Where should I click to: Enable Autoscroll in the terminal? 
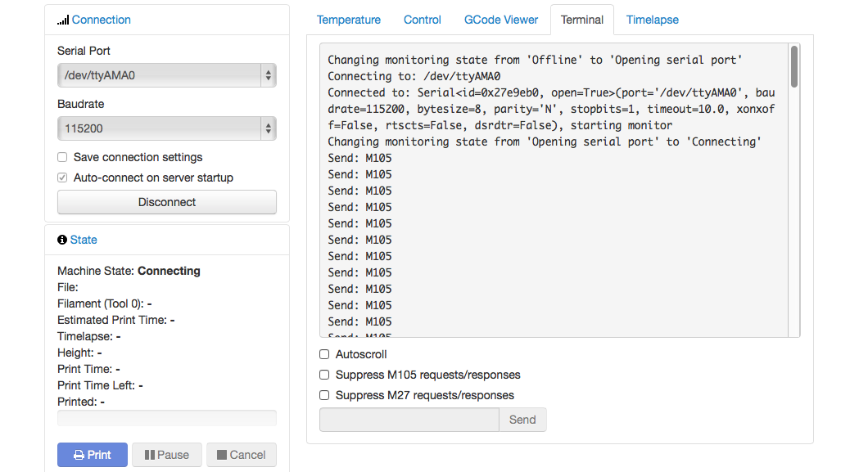coord(323,354)
